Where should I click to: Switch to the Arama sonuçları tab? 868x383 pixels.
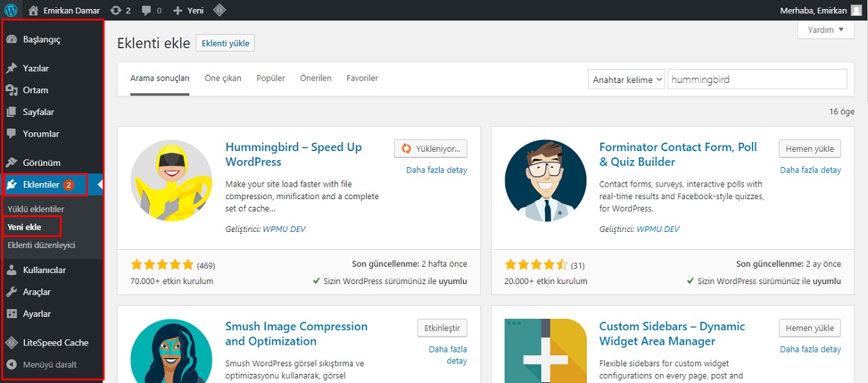pos(160,78)
